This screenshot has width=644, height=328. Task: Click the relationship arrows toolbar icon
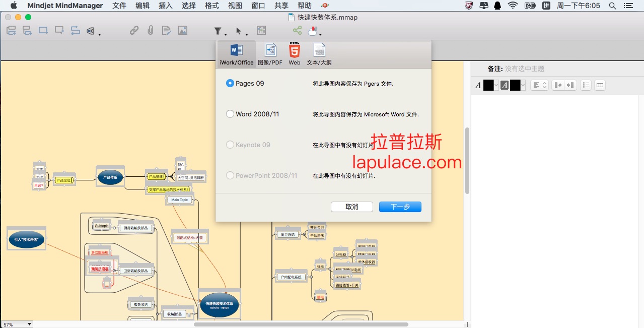(75, 30)
